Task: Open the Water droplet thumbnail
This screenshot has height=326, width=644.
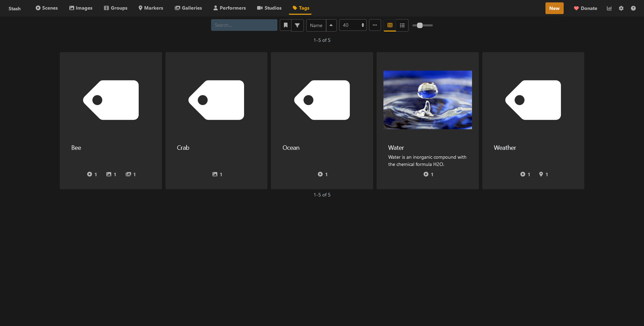Action: 428,100
